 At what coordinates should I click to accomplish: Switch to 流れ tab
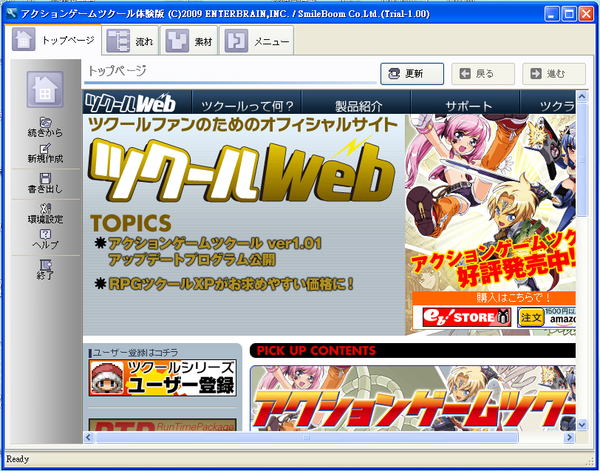pyautogui.click(x=130, y=41)
